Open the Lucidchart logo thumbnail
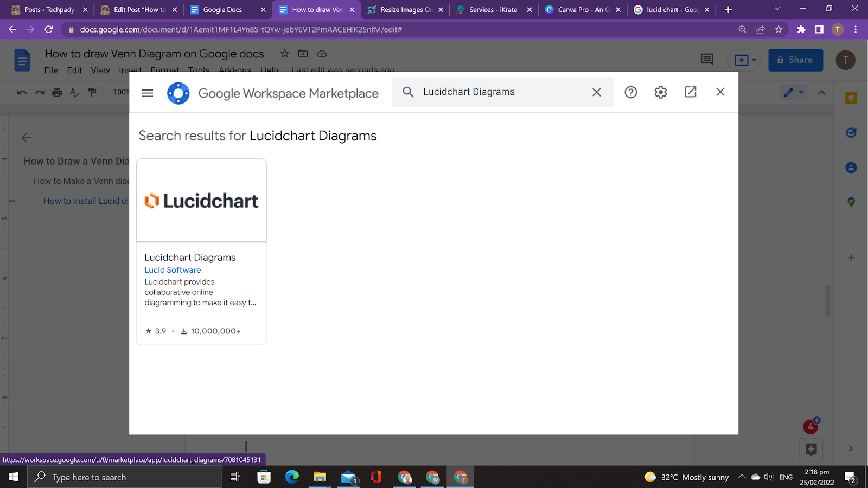This screenshot has width=868, height=488. (201, 201)
